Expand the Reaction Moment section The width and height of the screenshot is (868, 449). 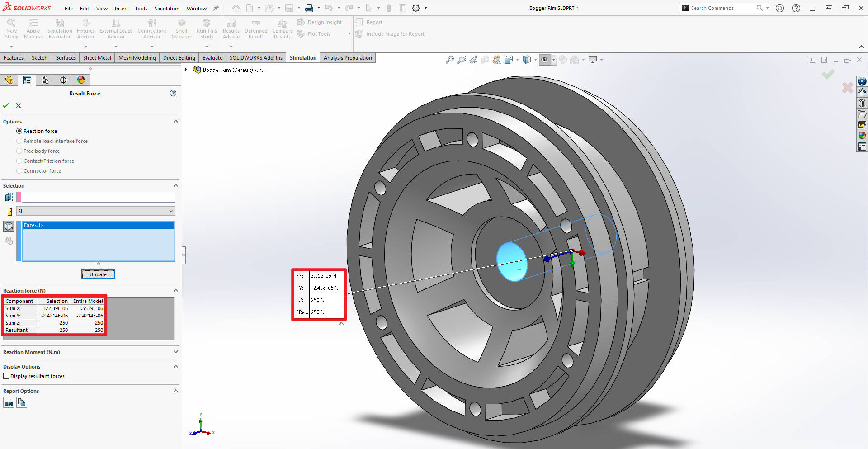[176, 352]
